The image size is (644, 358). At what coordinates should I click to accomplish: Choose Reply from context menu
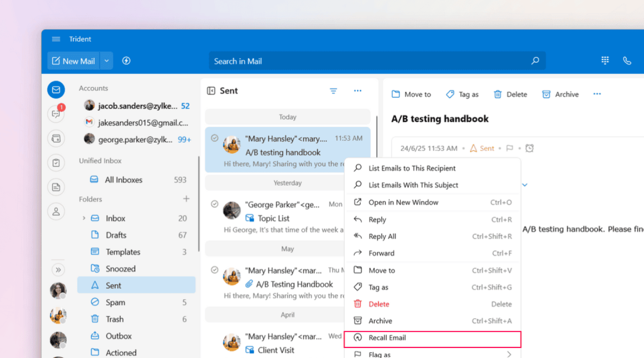click(x=432, y=219)
